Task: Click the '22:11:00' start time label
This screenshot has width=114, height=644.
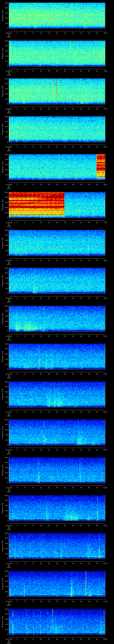Action: click(x=9, y=412)
